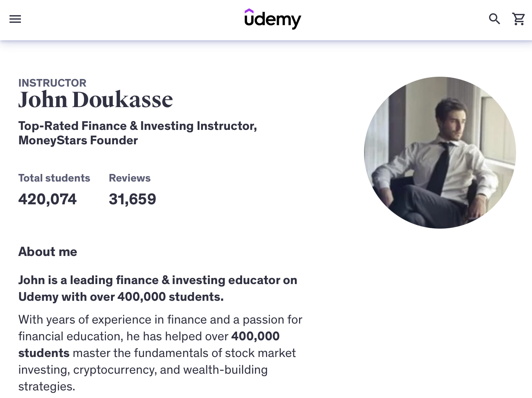Click the Total students label
532x398 pixels.
click(54, 178)
